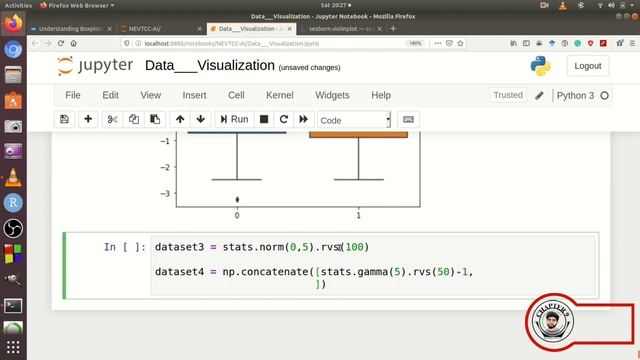
Task: Switch to NEVTCC-AI browser tab
Action: 159,29
